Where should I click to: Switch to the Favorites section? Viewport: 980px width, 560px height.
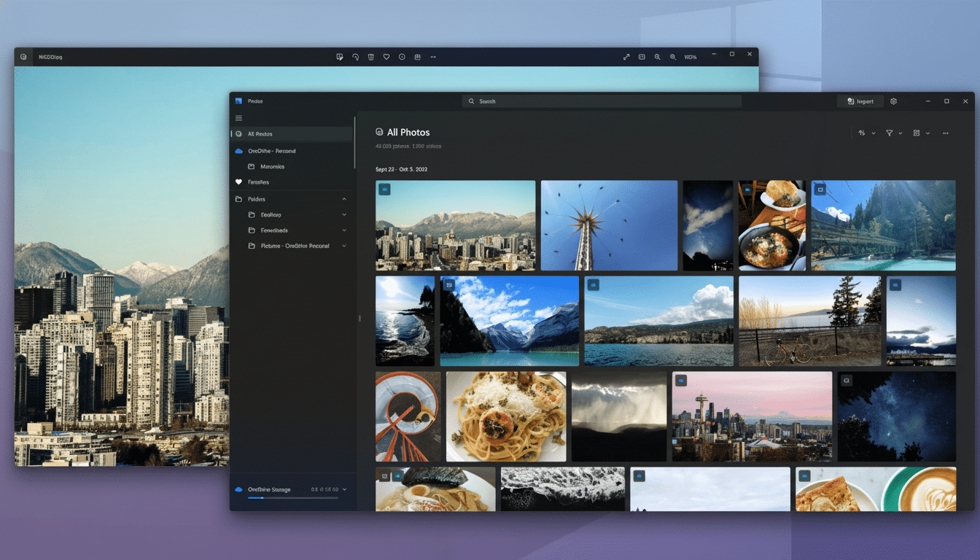pos(261,182)
